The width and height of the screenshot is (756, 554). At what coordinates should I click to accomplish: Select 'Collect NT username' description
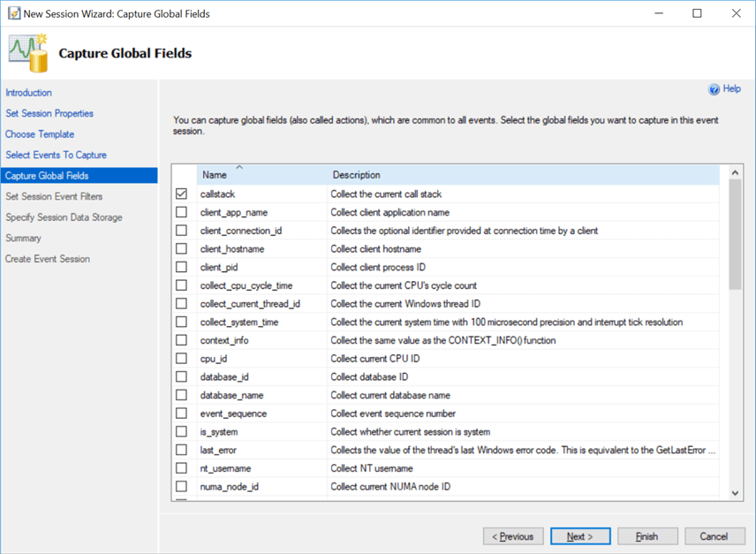point(372,468)
